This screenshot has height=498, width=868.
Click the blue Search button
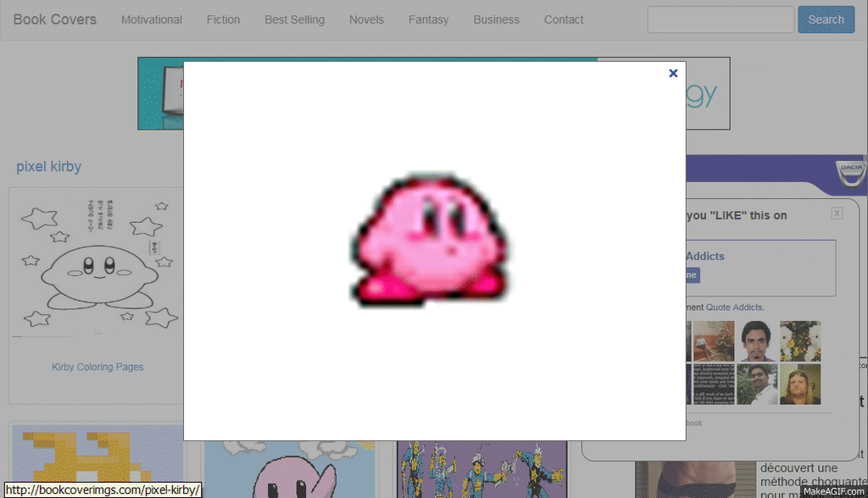click(x=826, y=19)
